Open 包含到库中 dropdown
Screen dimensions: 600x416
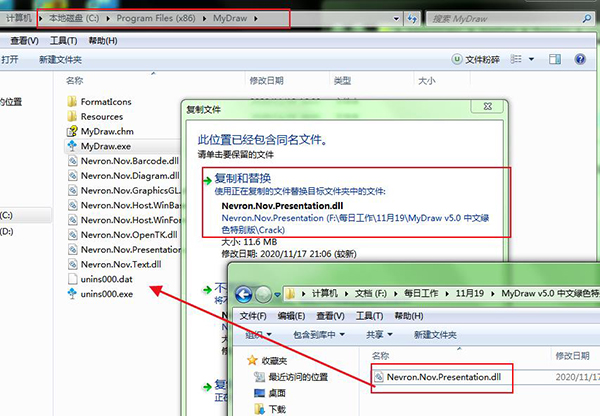(x=319, y=335)
